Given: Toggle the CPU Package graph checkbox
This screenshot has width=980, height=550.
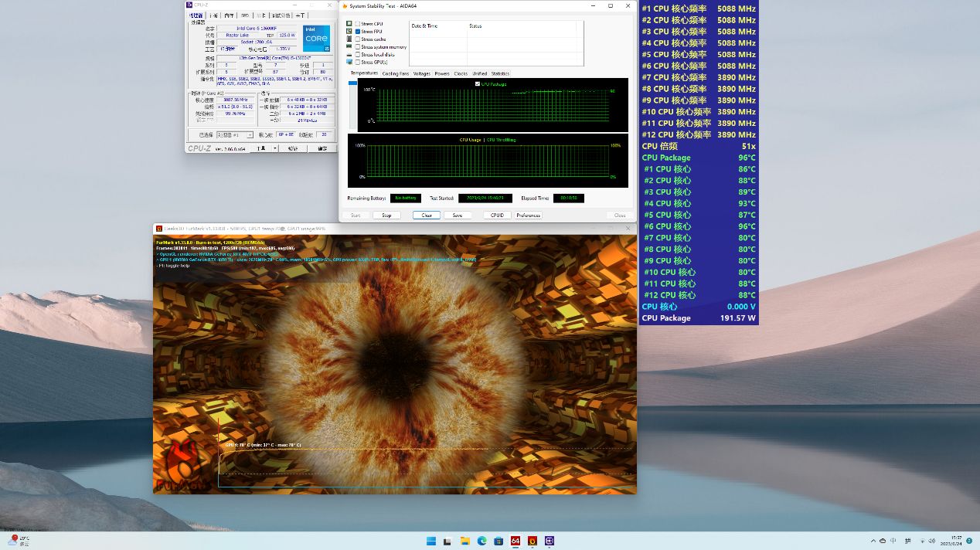Looking at the screenshot, I should point(478,83).
